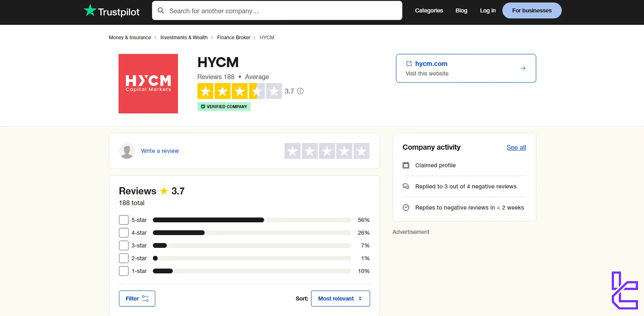Click the HYCM breadcrumb item
The width and height of the screenshot is (644, 316).
267,37
